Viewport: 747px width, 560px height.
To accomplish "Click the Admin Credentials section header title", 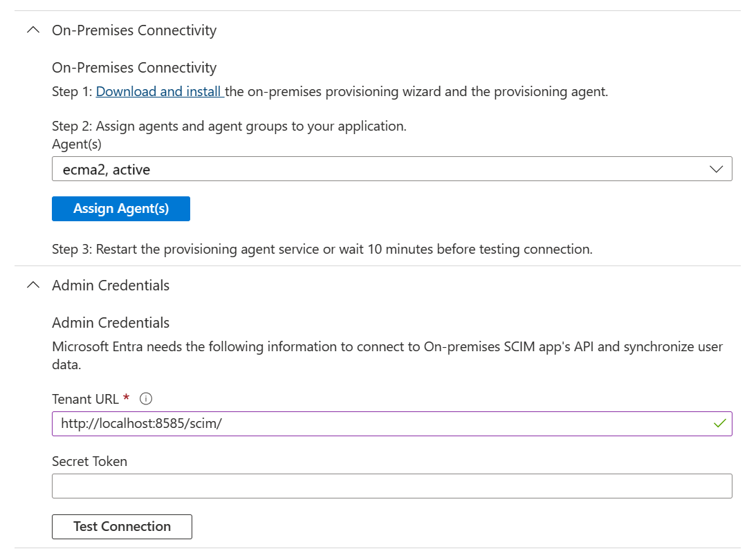I will [x=111, y=285].
